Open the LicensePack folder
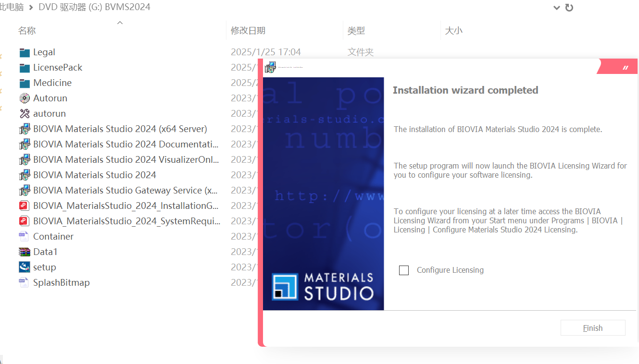The height and width of the screenshot is (364, 639). (x=57, y=67)
